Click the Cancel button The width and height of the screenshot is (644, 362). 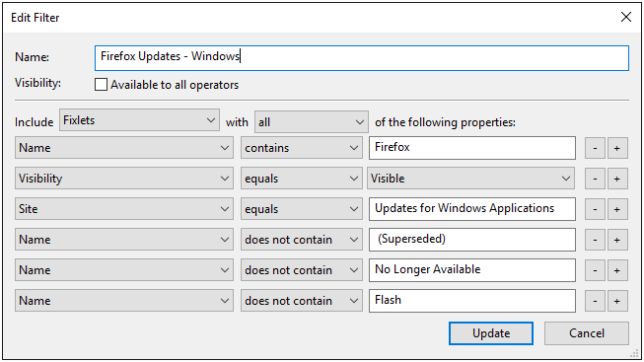coord(587,333)
